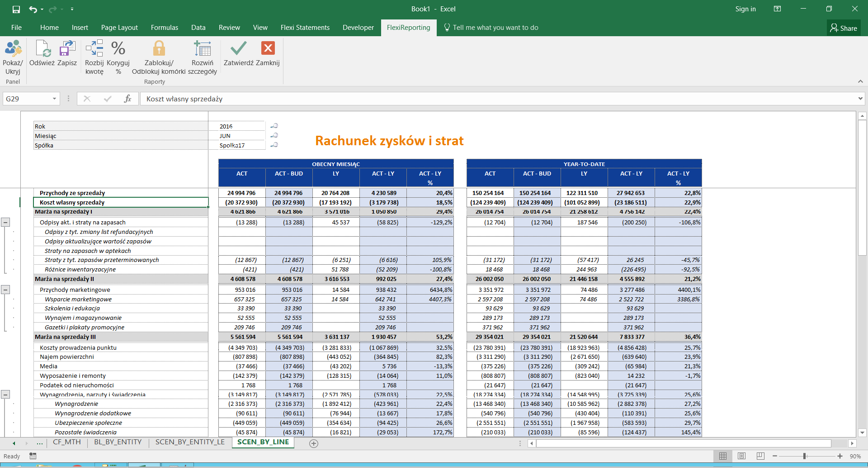Switch to the BL_BY_ENTITY sheet
Image resolution: width=868 pixels, height=471 pixels.
(118, 442)
